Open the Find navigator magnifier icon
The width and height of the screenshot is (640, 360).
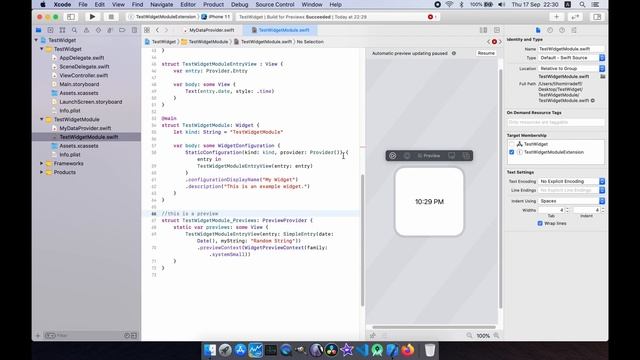(x=74, y=30)
